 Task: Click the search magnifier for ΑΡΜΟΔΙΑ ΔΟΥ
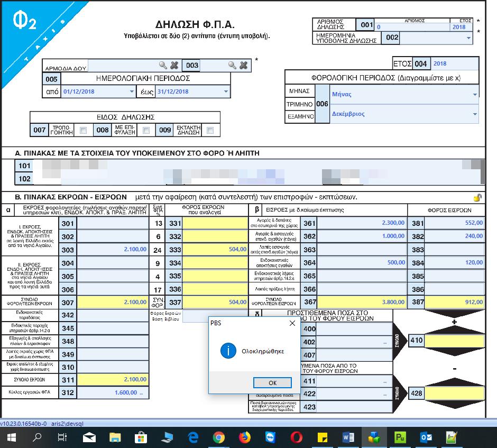pyautogui.click(x=163, y=65)
